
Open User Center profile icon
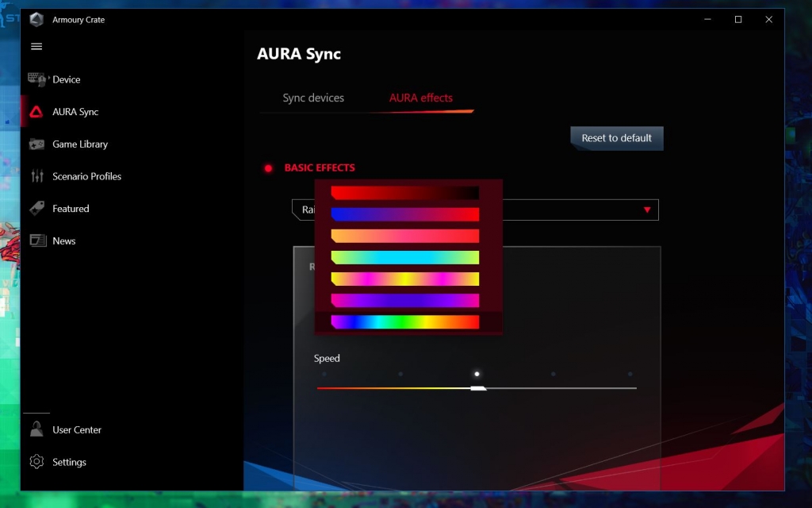36,429
